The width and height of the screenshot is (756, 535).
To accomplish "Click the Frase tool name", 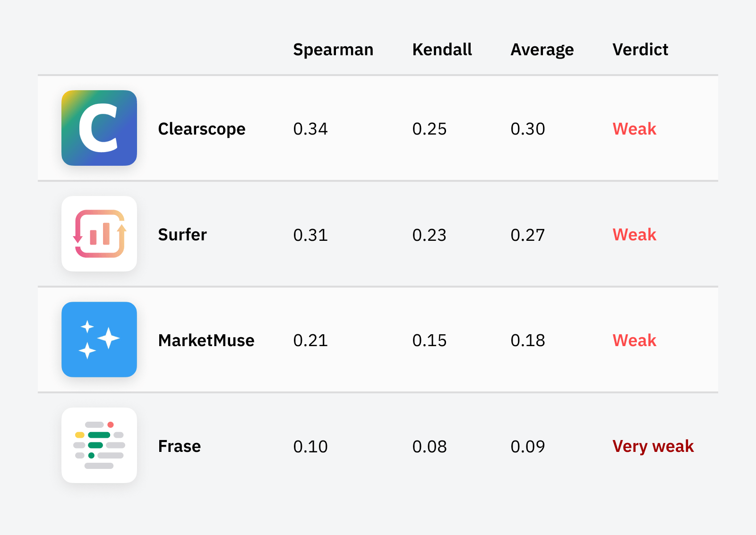I will pos(180,446).
